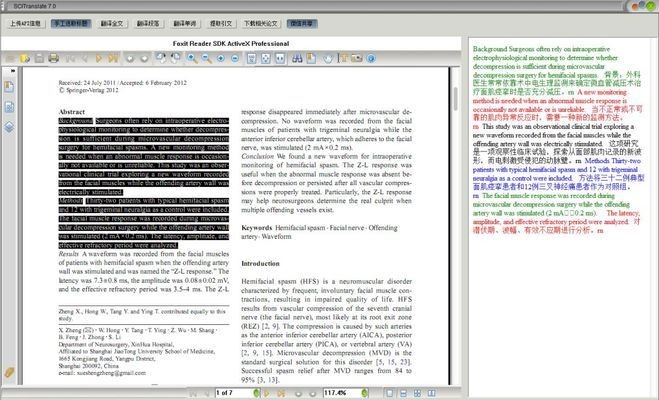659x400 pixels.
Task: Open the layers panel in left sidebar
Action: 10,127
